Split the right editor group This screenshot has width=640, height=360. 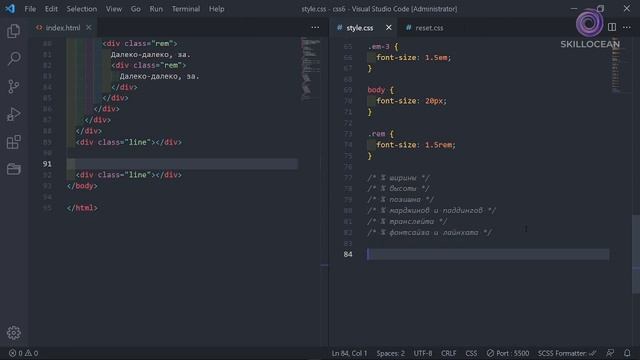[611, 27]
